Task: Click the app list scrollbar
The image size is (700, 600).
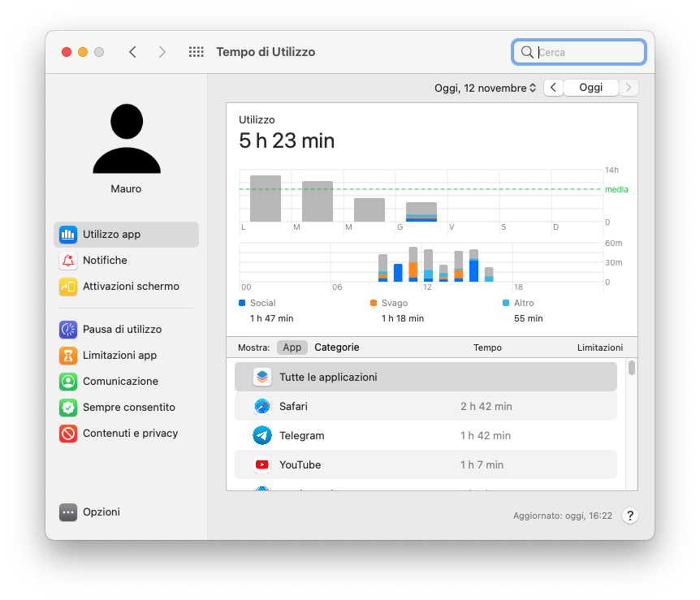Action: click(631, 368)
